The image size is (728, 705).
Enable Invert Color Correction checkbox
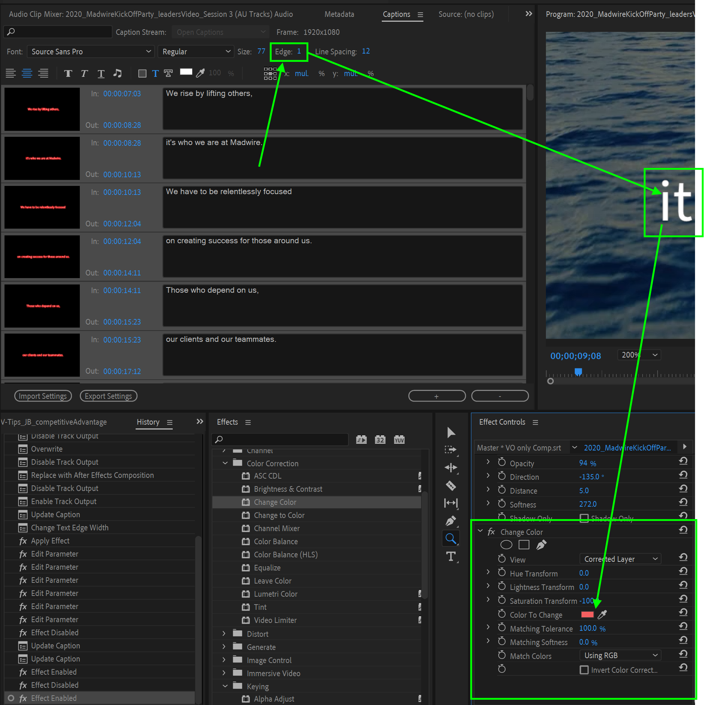(584, 670)
